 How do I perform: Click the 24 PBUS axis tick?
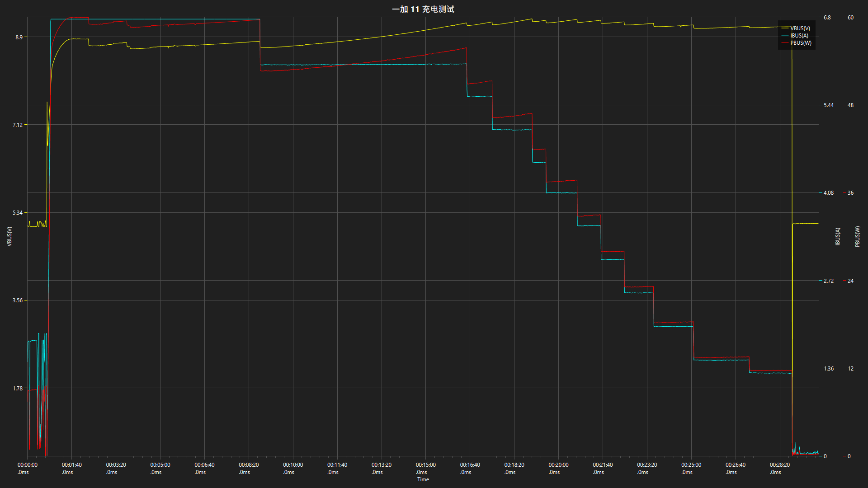[850, 281]
